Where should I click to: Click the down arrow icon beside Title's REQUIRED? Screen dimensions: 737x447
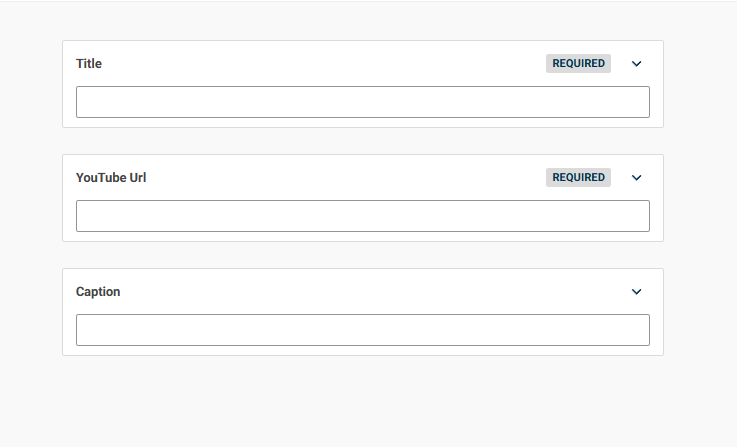pos(636,63)
